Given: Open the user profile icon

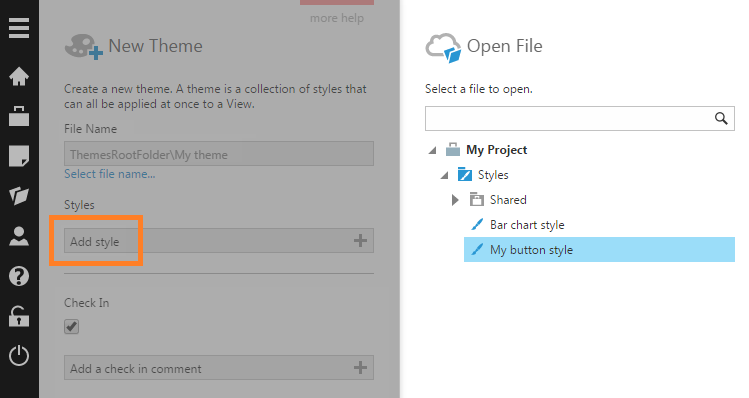Looking at the screenshot, I should point(19,236).
